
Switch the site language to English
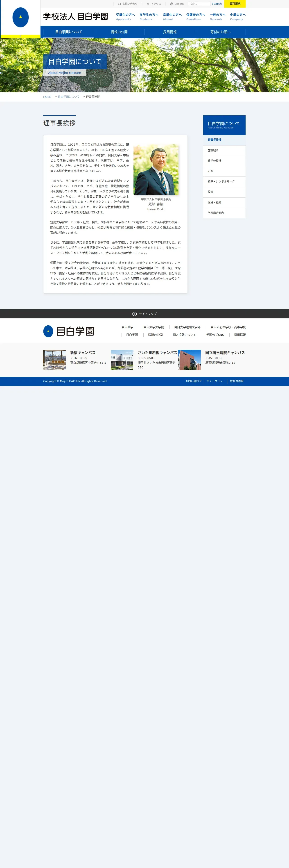[x=179, y=4]
